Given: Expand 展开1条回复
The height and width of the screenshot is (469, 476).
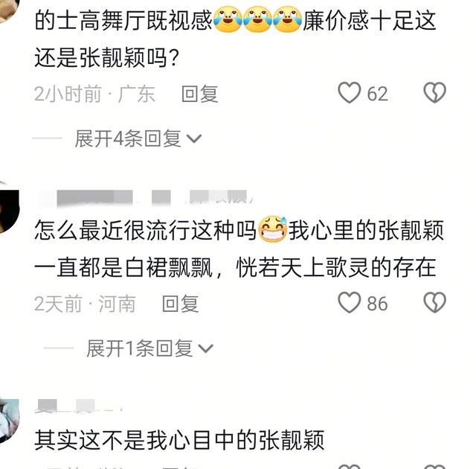Looking at the screenshot, I should 149,348.
